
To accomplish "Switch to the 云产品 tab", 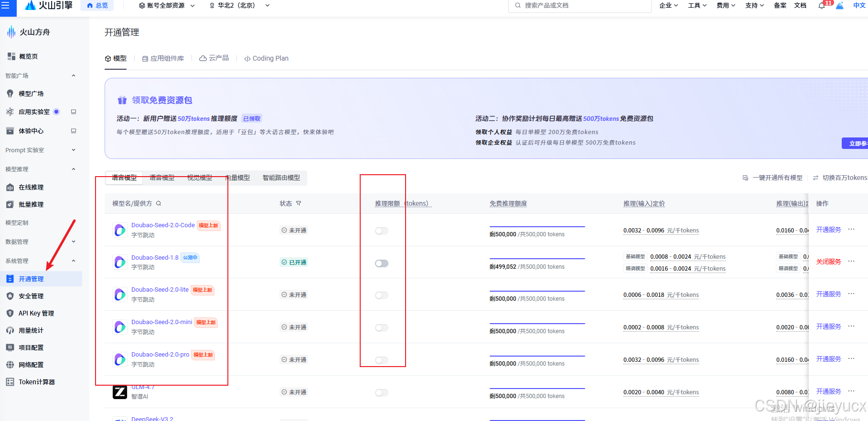I will click(x=214, y=58).
